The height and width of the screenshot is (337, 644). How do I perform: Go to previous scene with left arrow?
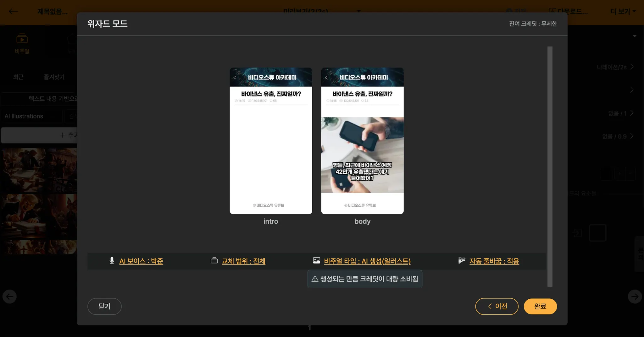point(9,296)
